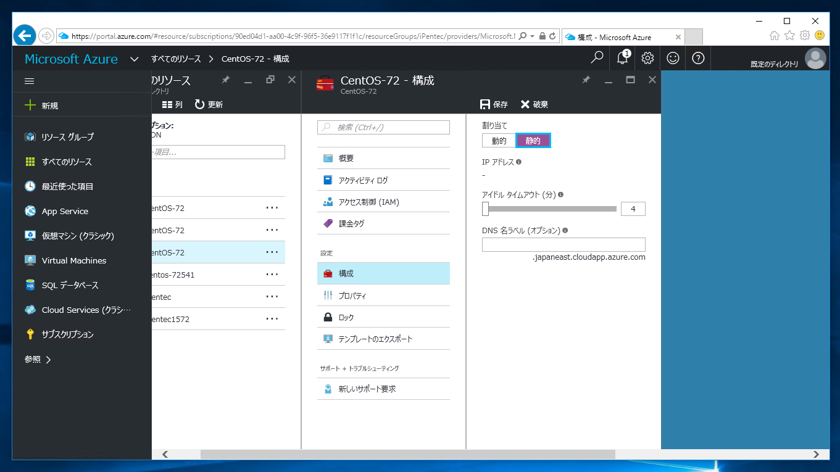The image size is (840, 472).
Task: Click the filter items field
Action: [x=218, y=152]
